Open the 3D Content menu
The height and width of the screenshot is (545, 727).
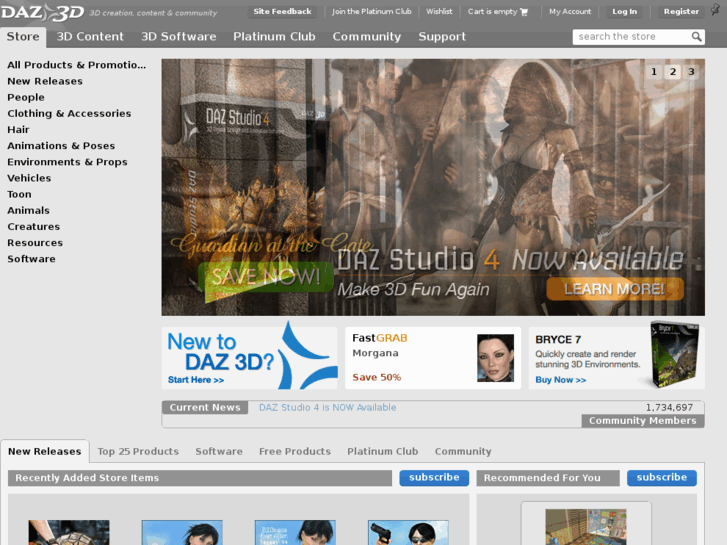90,37
